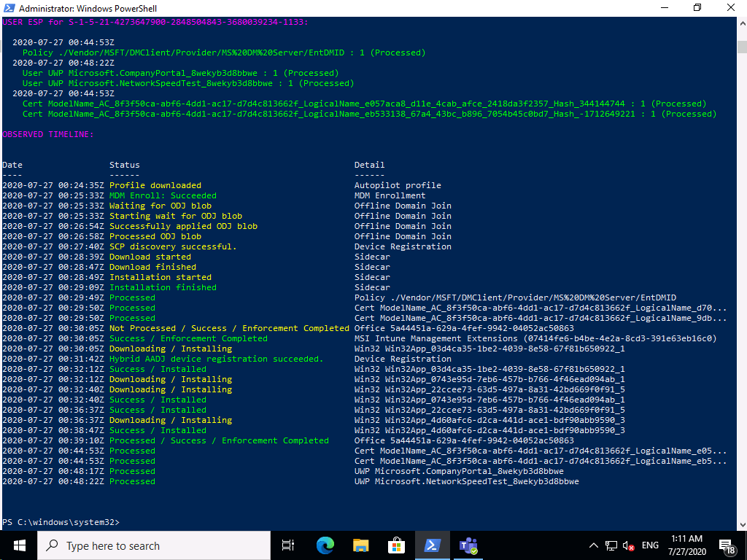Click 'User UWP Microsoft.NetworkSpeedTest' processed line
747x560 pixels.
click(188, 83)
